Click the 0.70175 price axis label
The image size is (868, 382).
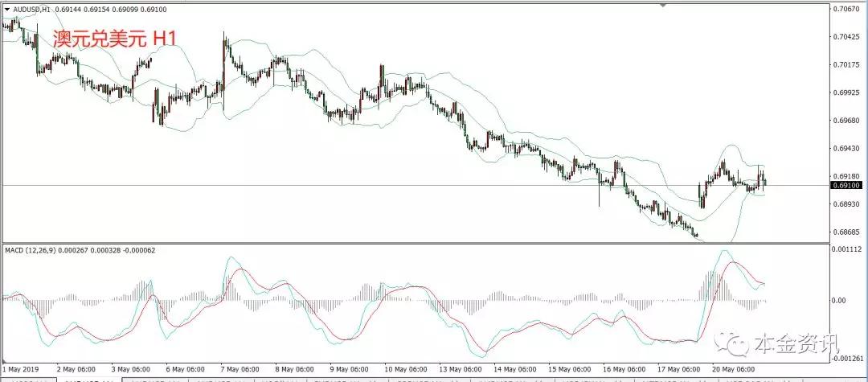click(847, 64)
